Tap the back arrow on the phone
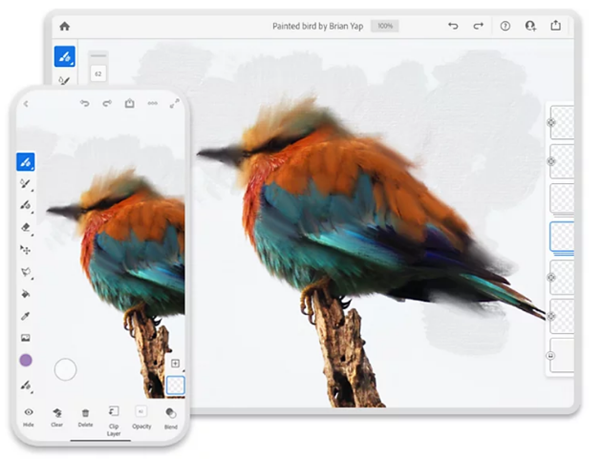This screenshot has height=460, width=602. click(26, 104)
